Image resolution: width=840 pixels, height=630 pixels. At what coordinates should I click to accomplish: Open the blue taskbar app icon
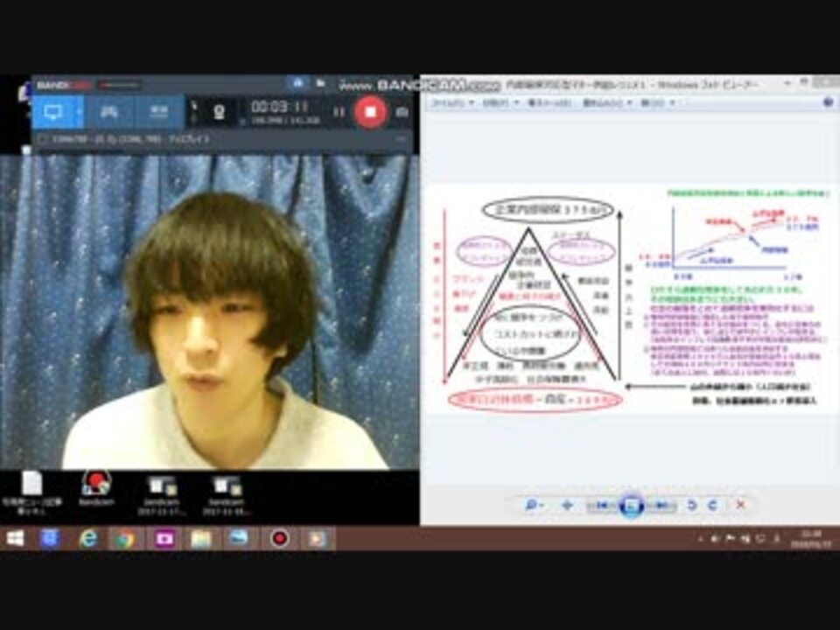point(50,538)
